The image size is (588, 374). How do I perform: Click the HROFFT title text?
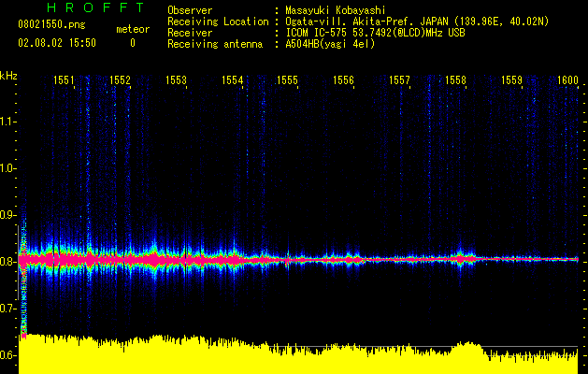click(96, 7)
